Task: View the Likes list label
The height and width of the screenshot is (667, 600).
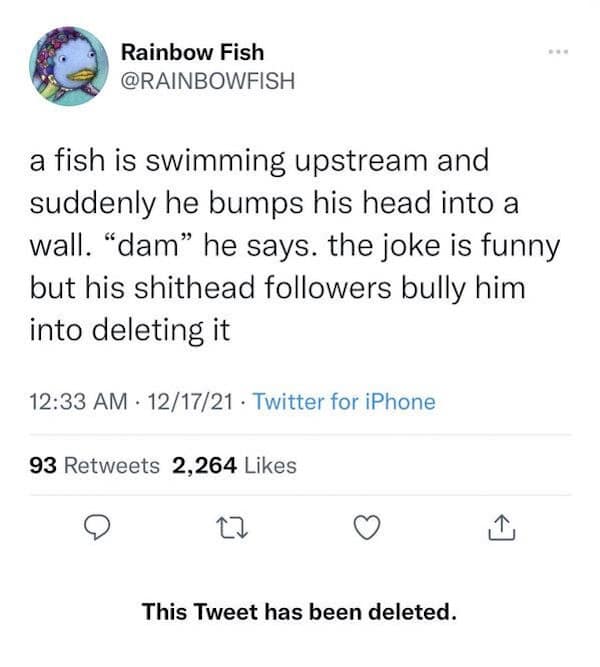Action: (x=271, y=465)
